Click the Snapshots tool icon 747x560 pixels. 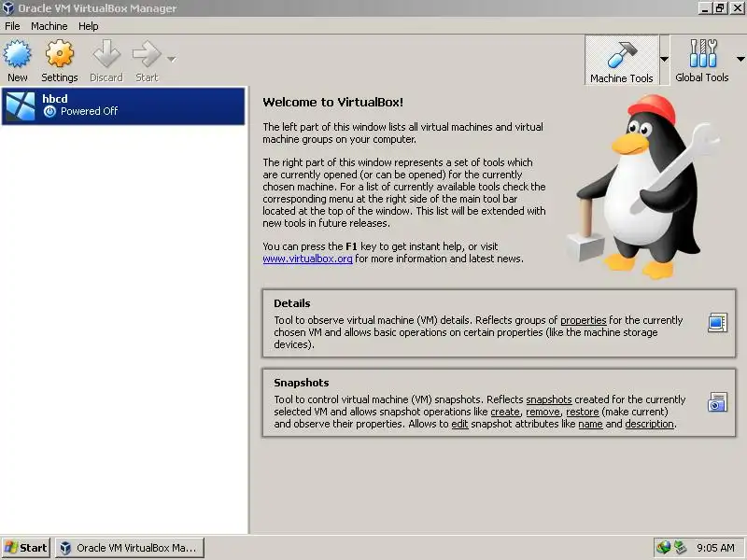(x=717, y=402)
